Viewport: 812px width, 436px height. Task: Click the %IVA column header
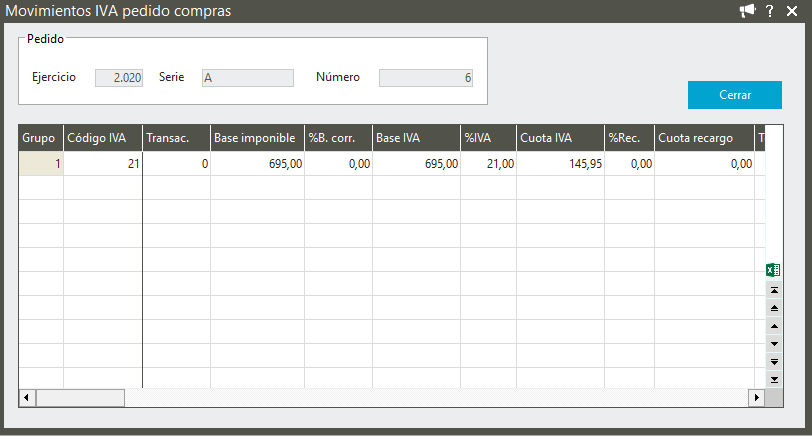click(x=488, y=138)
